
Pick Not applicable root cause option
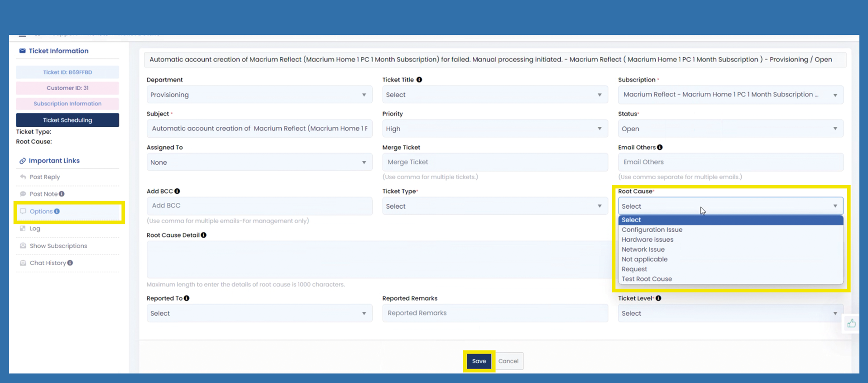(x=644, y=259)
